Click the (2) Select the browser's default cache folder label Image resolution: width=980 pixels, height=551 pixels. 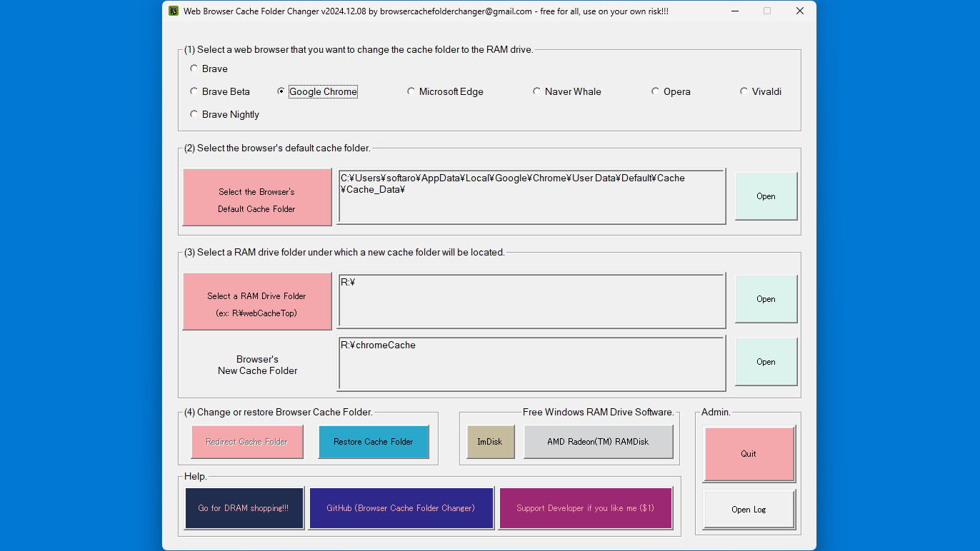point(277,148)
